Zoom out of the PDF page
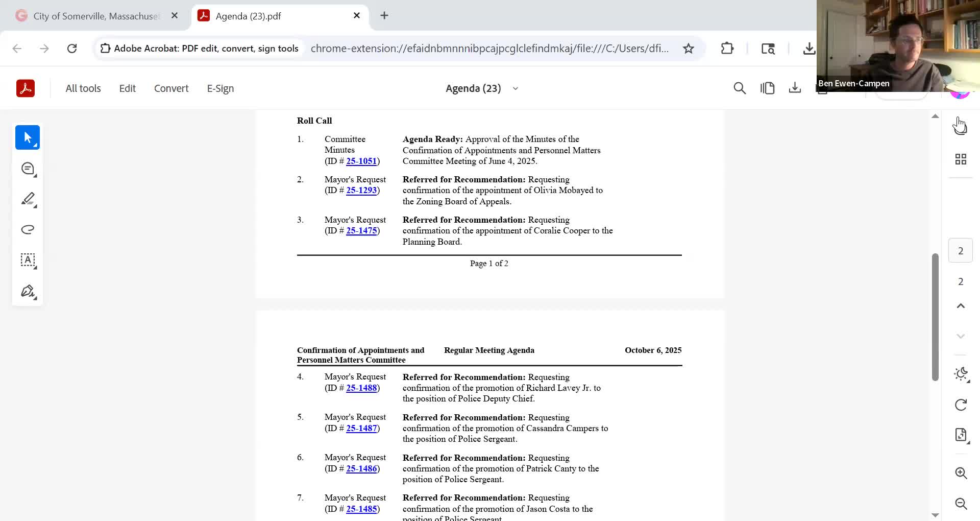This screenshot has width=980, height=521. pos(961,504)
